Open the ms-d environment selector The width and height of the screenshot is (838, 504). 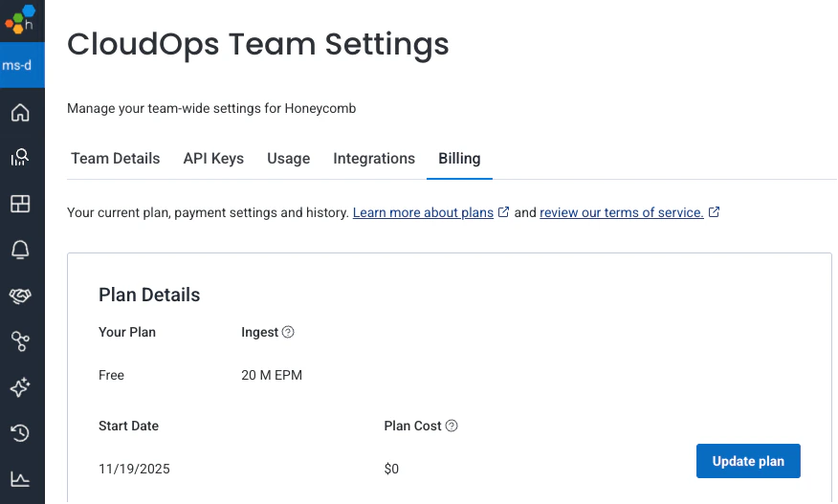[22, 65]
